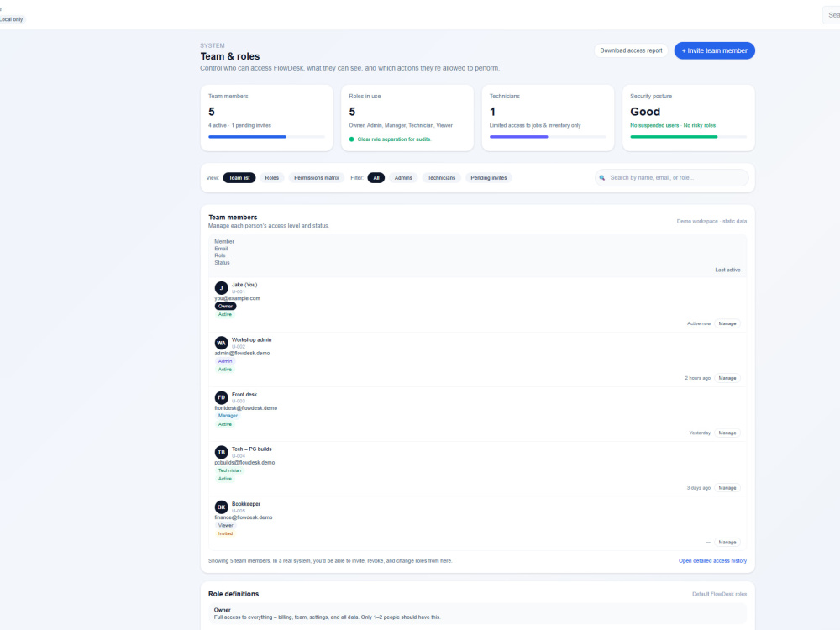Image resolution: width=840 pixels, height=630 pixels.
Task: Click you@example.com email
Action: pos(238,298)
